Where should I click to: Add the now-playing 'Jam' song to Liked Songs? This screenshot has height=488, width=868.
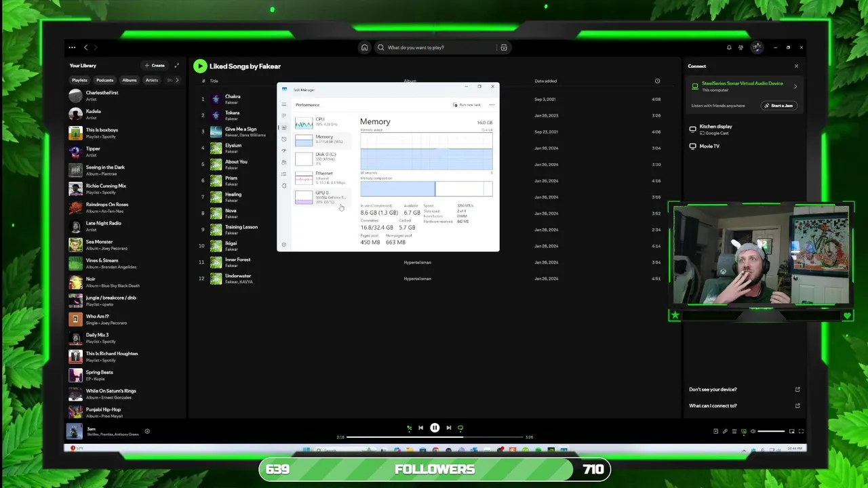point(147,431)
